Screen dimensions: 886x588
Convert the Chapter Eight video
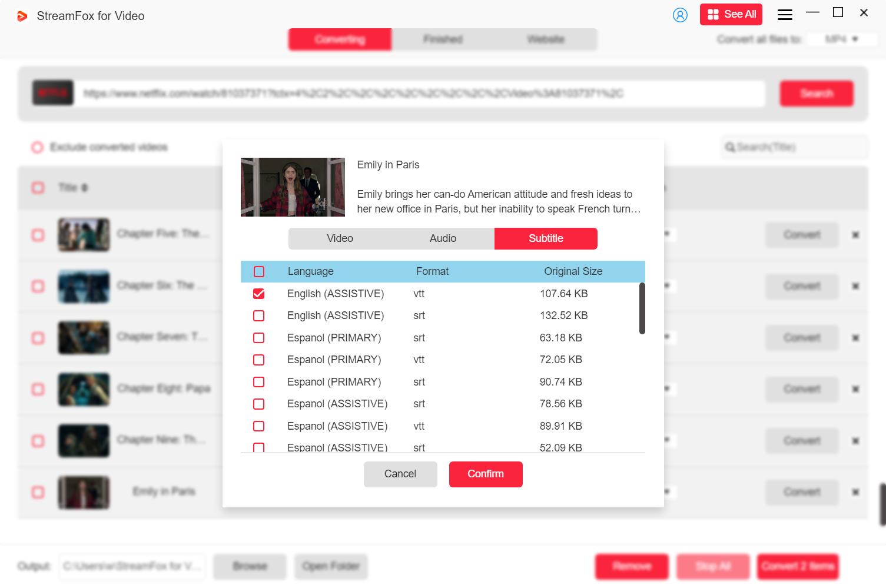pos(802,389)
